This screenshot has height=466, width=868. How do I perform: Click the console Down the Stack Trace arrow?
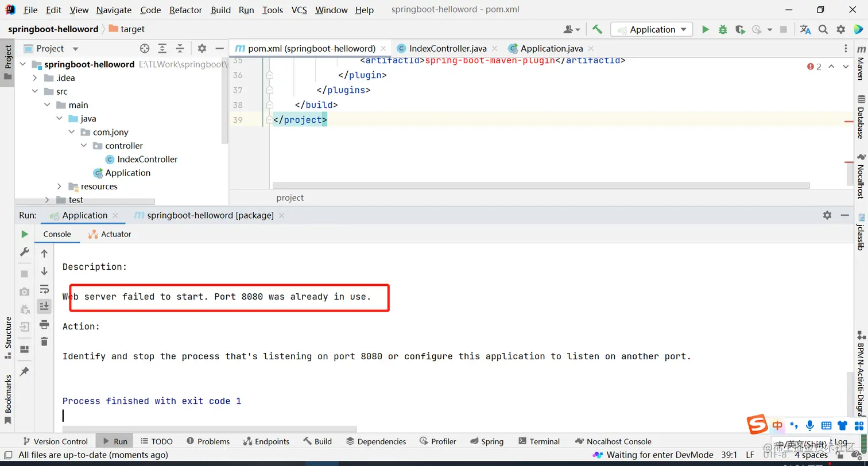coord(44,271)
